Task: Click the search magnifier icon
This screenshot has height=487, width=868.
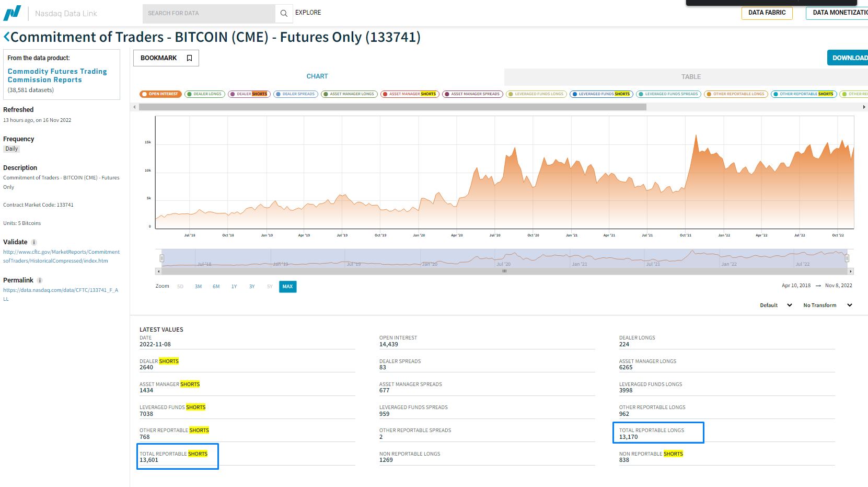Action: 284,13
